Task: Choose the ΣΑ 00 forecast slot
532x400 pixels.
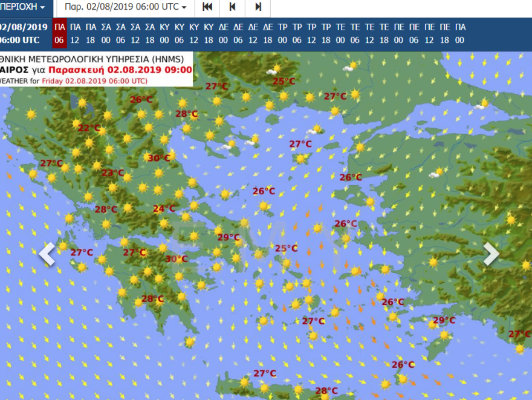Action: (106, 33)
